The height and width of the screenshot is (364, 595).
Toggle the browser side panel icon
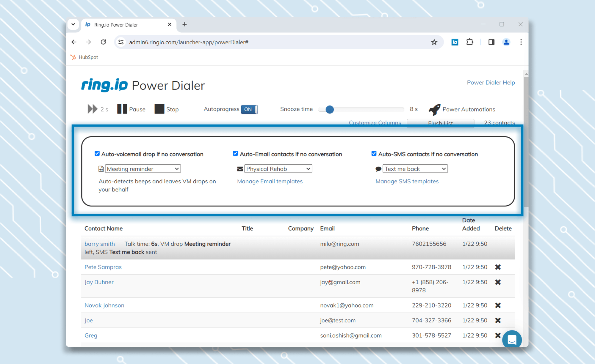pyautogui.click(x=491, y=42)
